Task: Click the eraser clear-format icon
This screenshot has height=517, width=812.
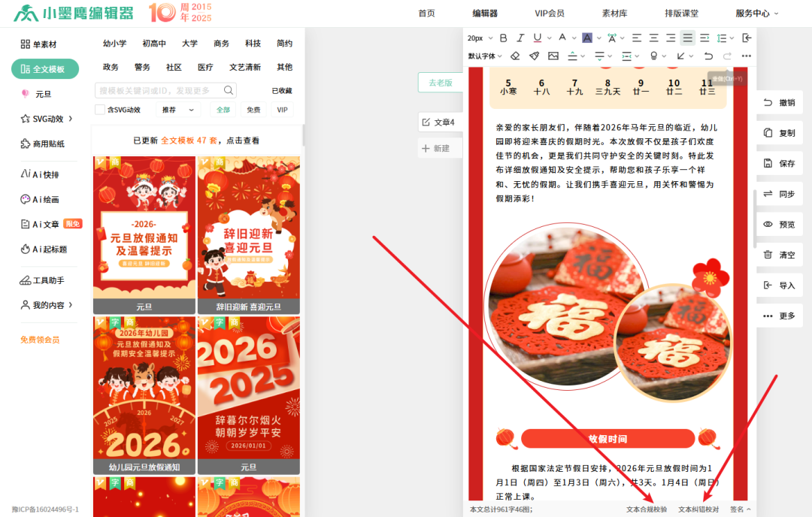Action: pyautogui.click(x=515, y=56)
